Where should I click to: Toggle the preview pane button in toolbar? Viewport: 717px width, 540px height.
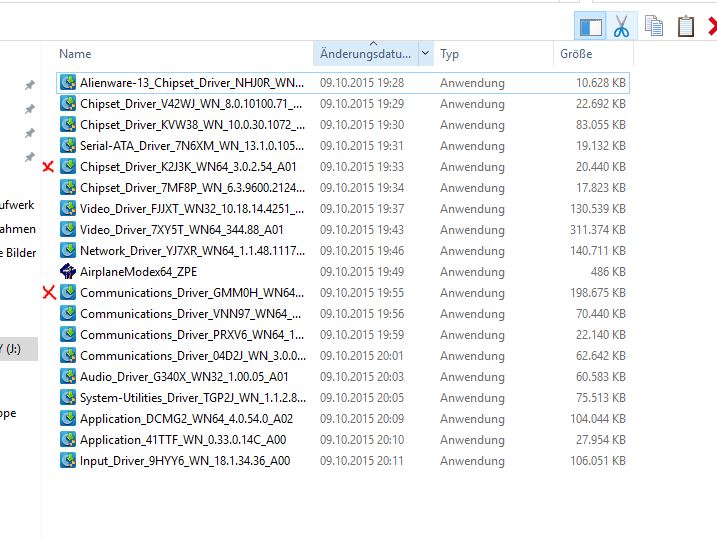tap(590, 26)
